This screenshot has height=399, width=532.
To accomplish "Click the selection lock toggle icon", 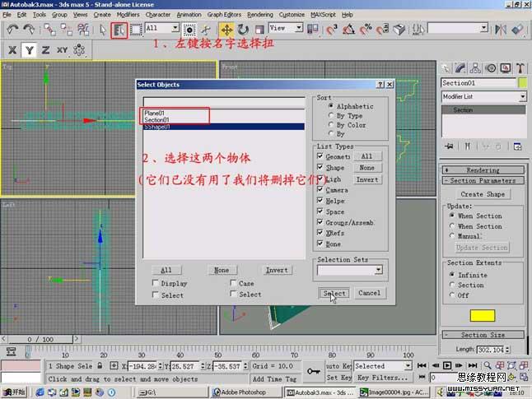I will [100, 366].
